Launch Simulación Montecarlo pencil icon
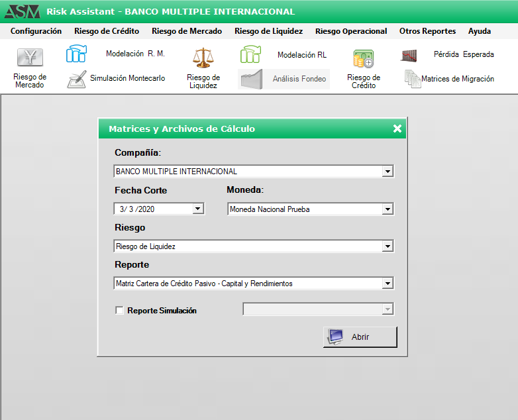This screenshot has height=420, width=518. point(77,79)
